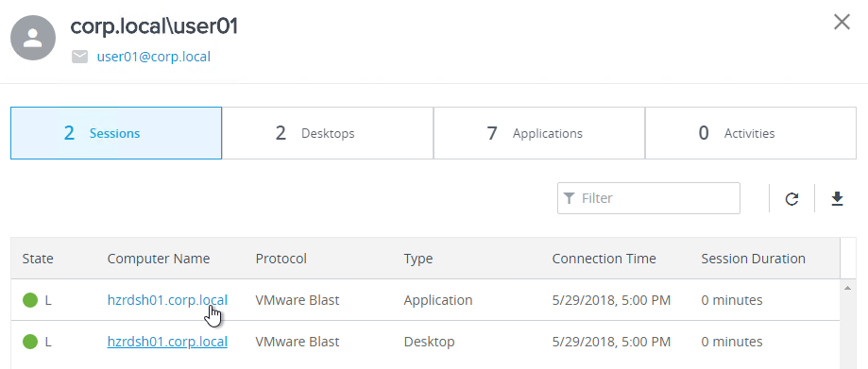868x369 pixels.
Task: Sort by Session Duration column header
Action: (x=754, y=259)
